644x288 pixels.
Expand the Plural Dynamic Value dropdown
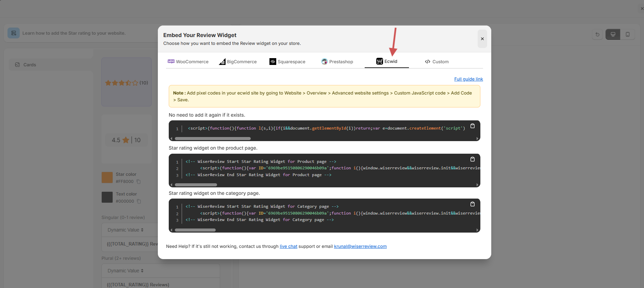pyautogui.click(x=126, y=271)
